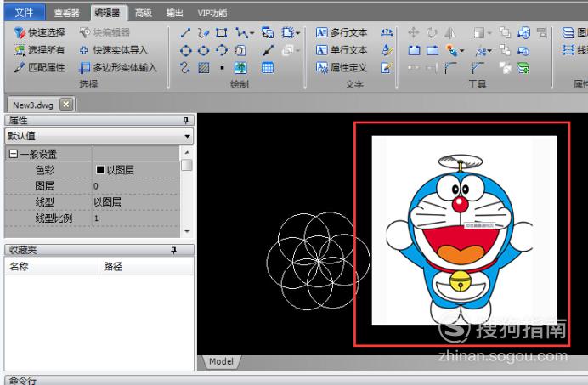Pin the 属性 Properties panel

point(185,120)
